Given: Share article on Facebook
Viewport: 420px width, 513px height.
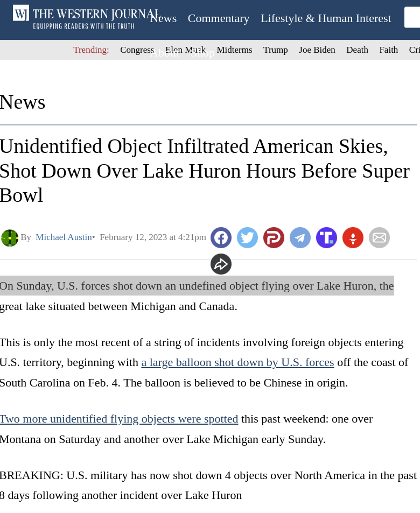Looking at the screenshot, I should 221,237.
